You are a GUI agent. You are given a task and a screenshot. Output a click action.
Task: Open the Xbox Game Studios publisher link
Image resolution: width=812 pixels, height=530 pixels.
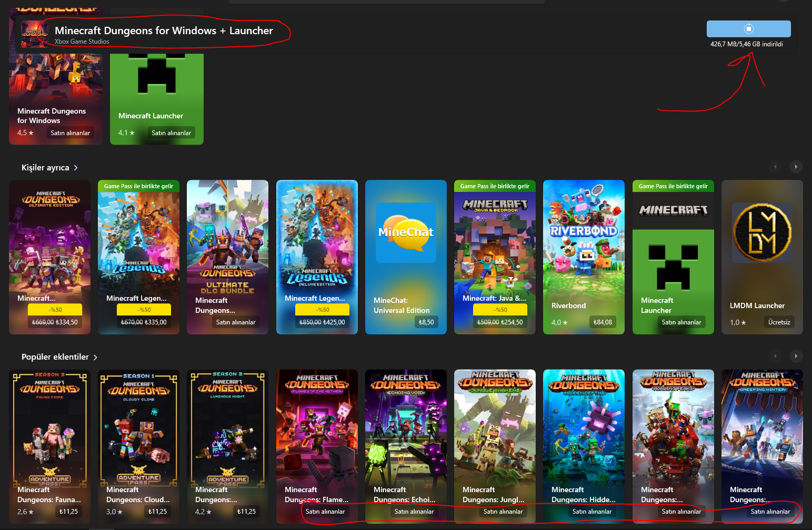[82, 42]
